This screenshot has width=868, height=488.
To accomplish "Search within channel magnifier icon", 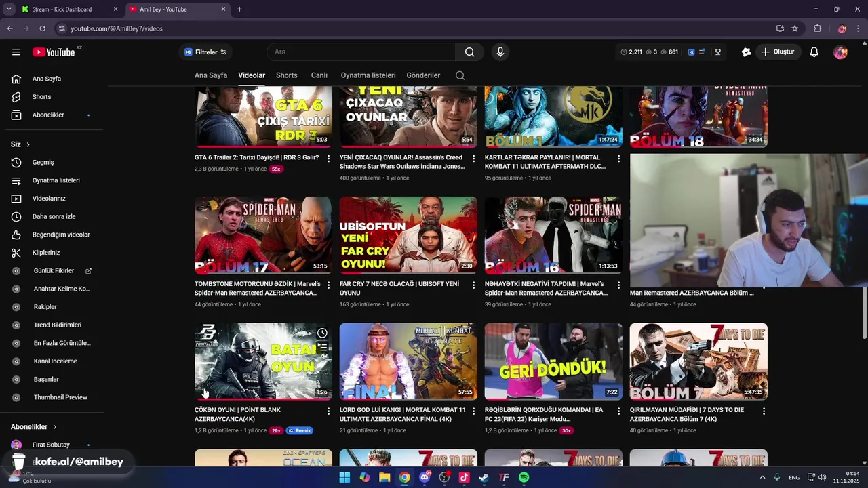I will tap(460, 75).
